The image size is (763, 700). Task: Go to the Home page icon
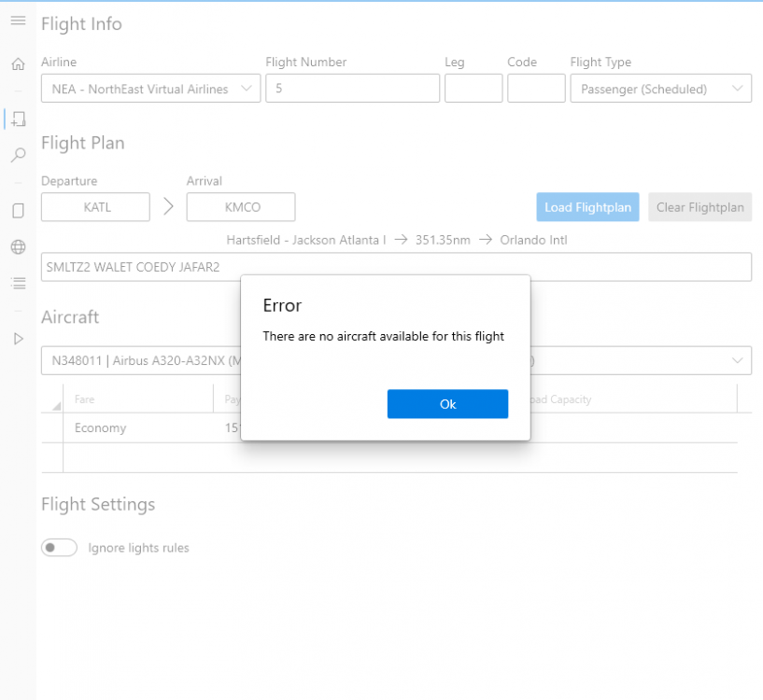[18, 64]
